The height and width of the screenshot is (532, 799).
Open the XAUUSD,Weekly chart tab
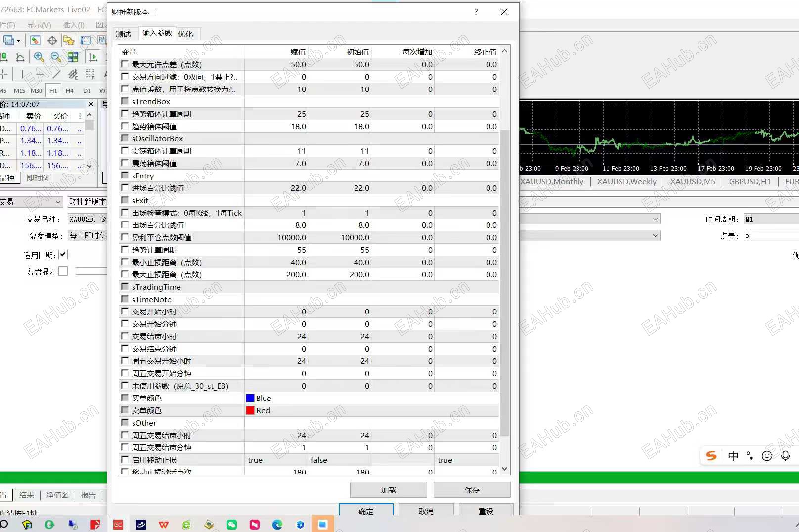click(x=626, y=181)
